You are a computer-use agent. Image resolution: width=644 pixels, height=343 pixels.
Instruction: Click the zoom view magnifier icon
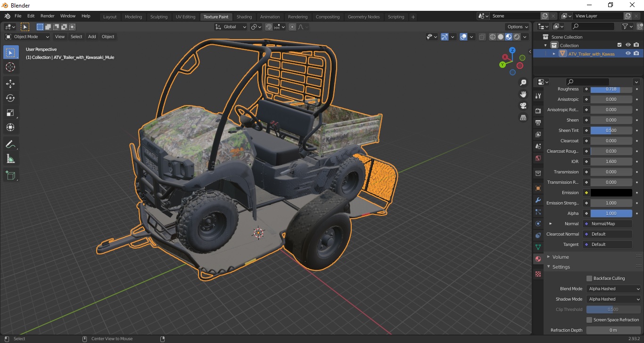click(x=523, y=82)
